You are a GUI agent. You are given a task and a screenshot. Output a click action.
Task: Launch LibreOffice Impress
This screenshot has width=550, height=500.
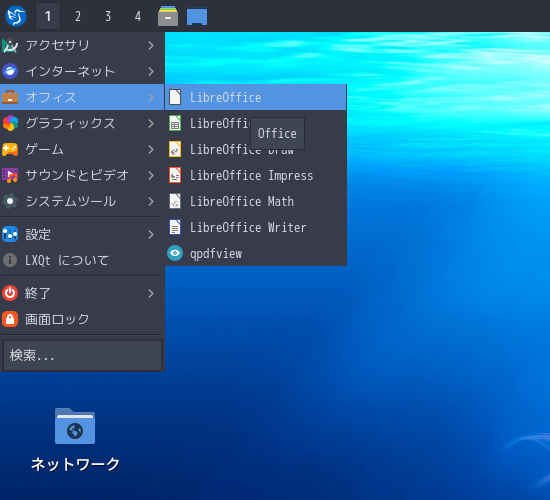click(256, 175)
